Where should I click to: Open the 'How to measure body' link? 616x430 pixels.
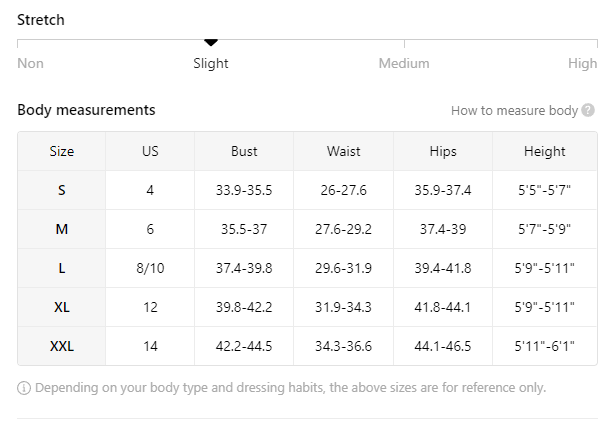coord(514,111)
